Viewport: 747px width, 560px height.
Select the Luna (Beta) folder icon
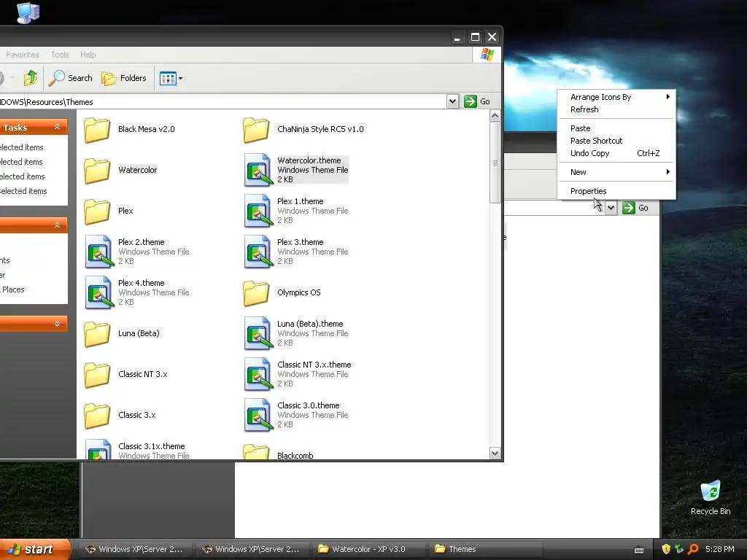coord(97,334)
